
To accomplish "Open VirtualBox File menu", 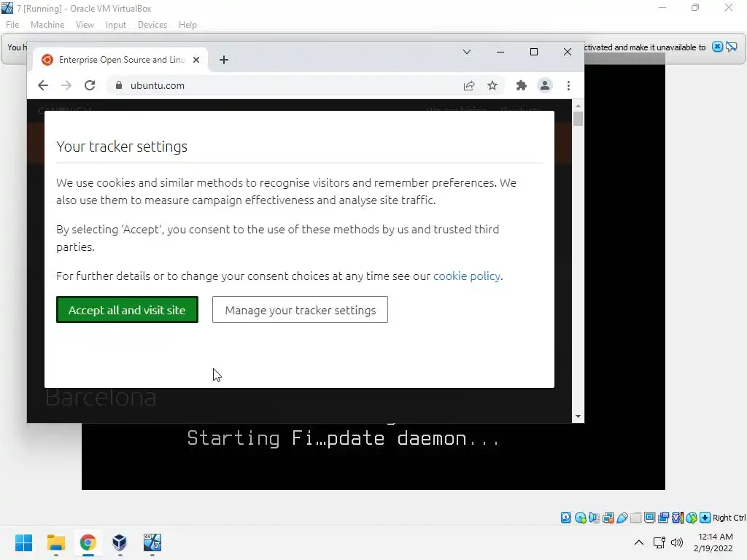I will tap(12, 25).
